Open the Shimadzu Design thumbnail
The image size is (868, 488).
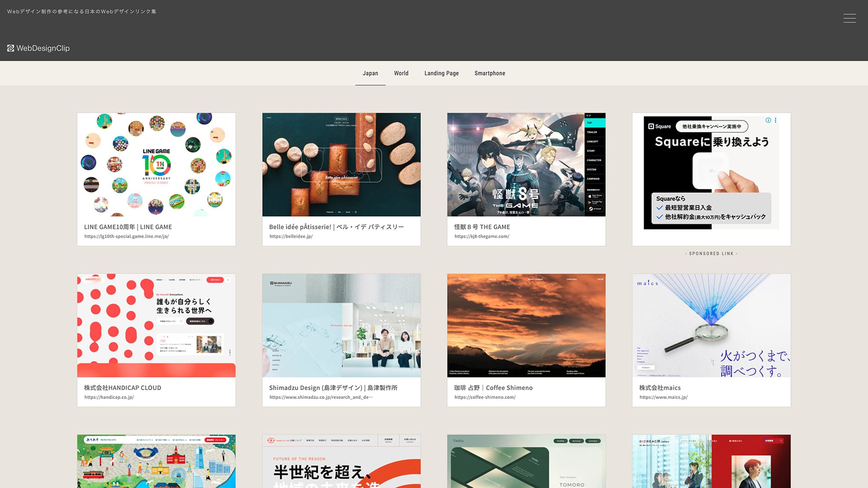(341, 325)
